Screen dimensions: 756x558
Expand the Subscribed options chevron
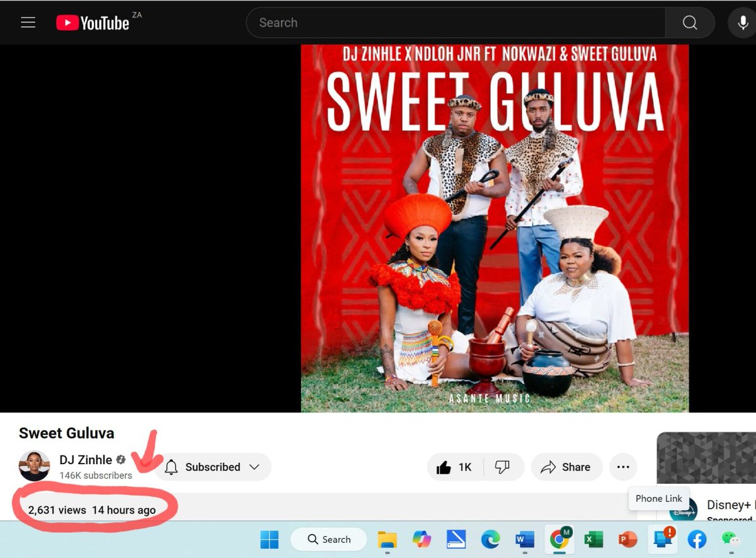click(255, 467)
